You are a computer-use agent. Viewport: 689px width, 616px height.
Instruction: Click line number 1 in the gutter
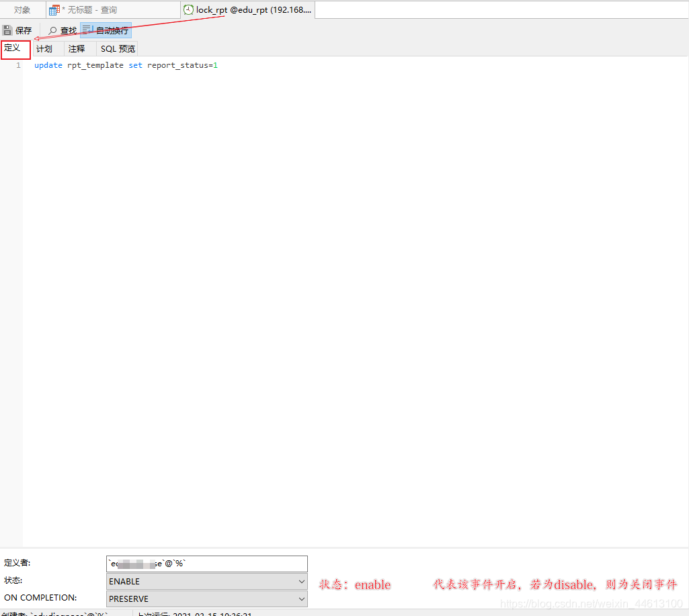[18, 65]
